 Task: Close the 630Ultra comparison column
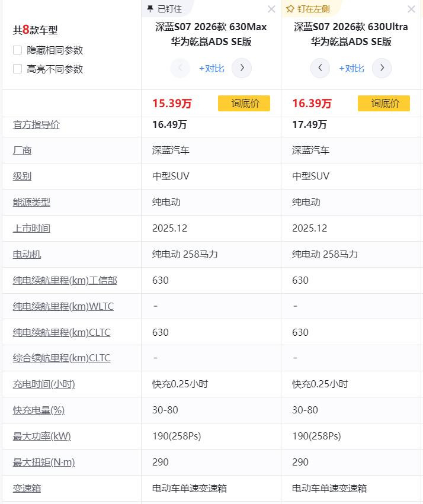pyautogui.click(x=411, y=9)
